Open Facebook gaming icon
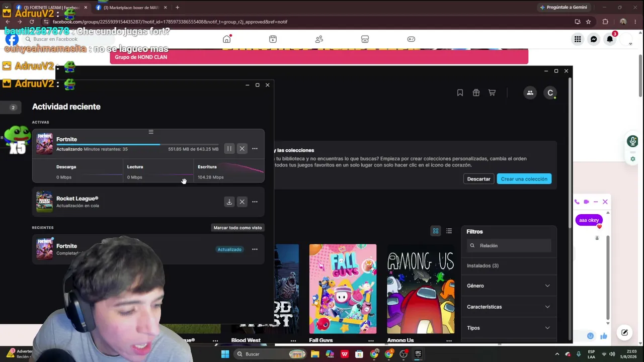The image size is (644, 362). 411,39
